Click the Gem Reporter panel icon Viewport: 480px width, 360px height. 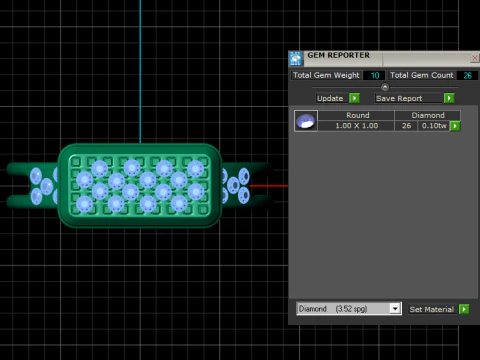[x=295, y=59]
